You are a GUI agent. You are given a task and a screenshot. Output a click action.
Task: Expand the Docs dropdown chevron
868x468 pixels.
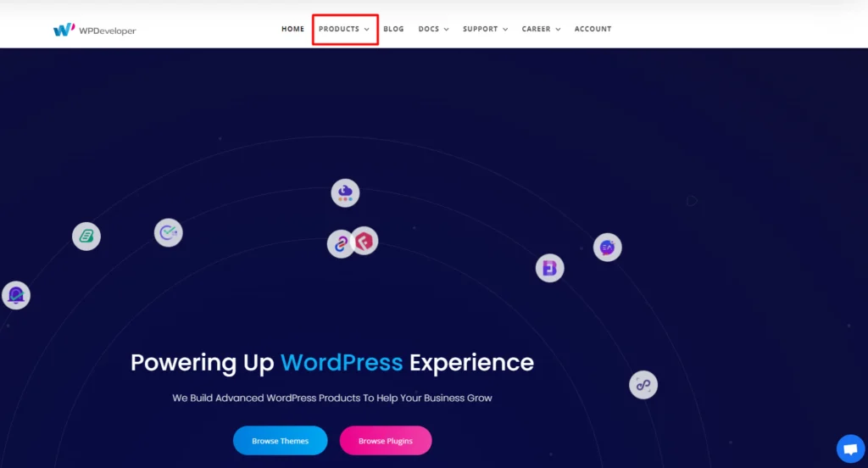tap(446, 30)
